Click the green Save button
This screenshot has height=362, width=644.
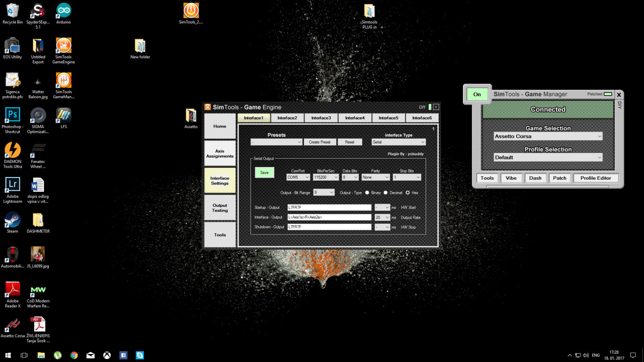click(x=264, y=173)
